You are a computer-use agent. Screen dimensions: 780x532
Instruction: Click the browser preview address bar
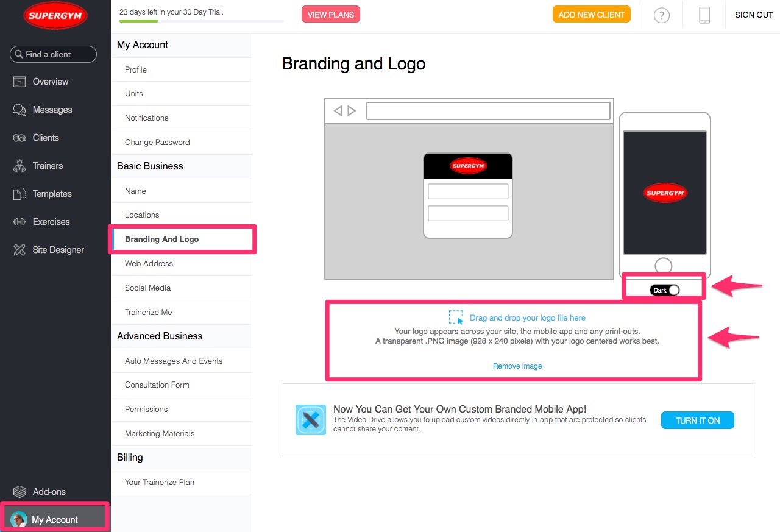coord(488,111)
